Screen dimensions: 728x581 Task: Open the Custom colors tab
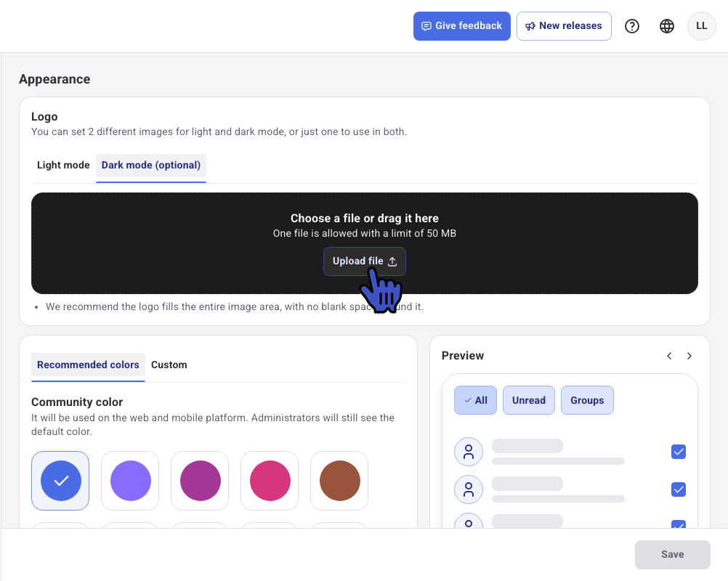[x=169, y=365]
